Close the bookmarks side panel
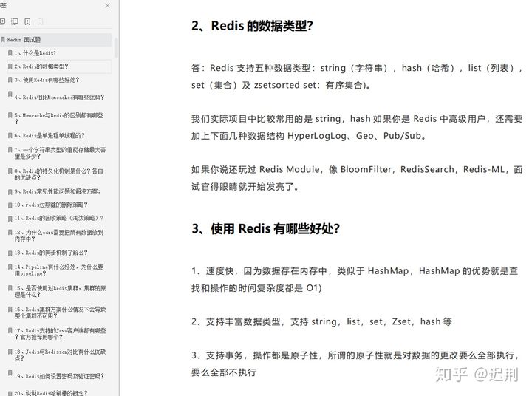Viewport: 532px width, 396px height. tap(108, 5)
